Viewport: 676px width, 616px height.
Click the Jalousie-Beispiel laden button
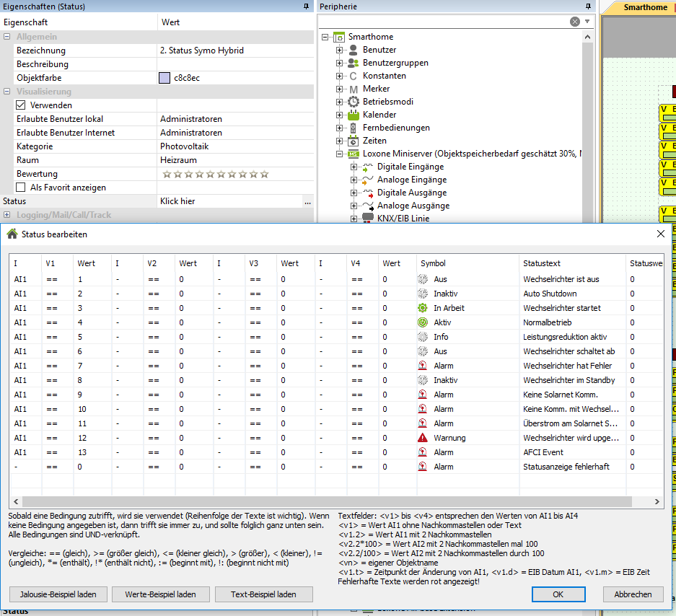coord(58,594)
